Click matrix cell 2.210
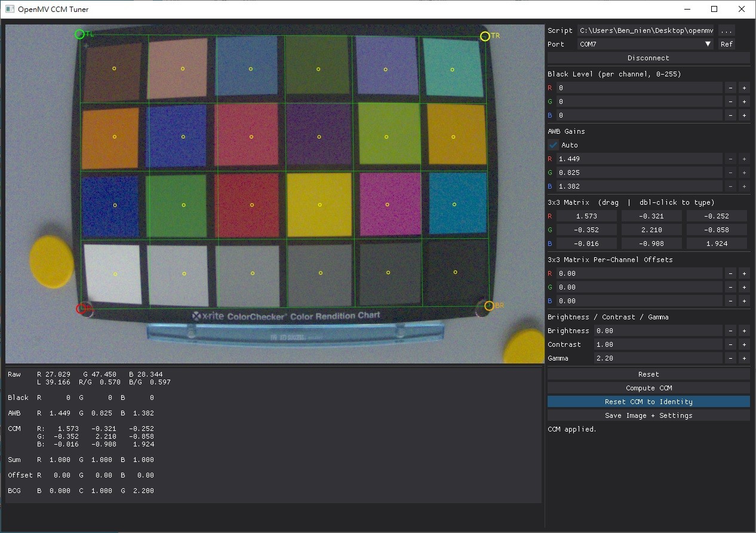 click(x=651, y=230)
